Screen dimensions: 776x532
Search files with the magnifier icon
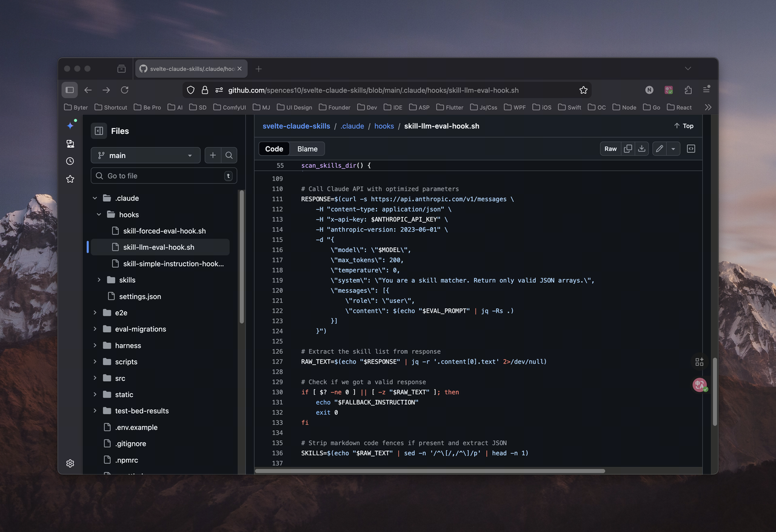point(229,156)
